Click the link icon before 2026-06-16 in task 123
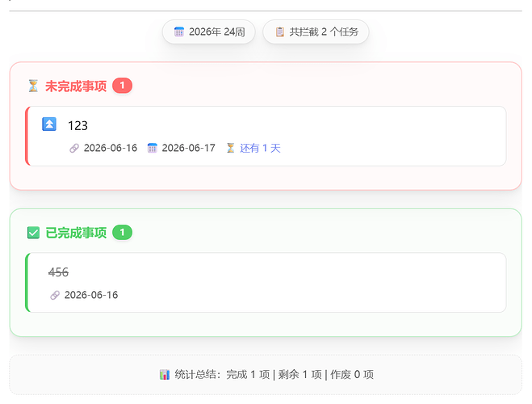The width and height of the screenshot is (532, 404). [x=74, y=149]
